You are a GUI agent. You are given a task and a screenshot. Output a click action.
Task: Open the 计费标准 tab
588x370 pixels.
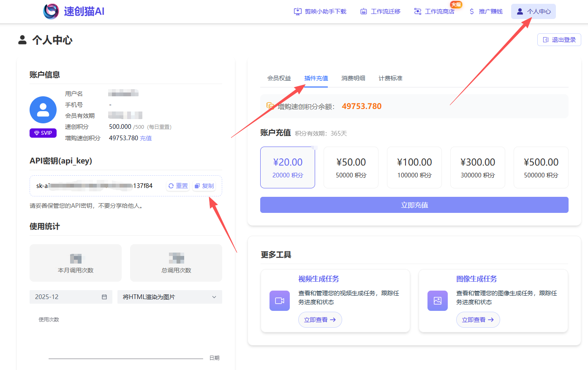click(x=390, y=78)
